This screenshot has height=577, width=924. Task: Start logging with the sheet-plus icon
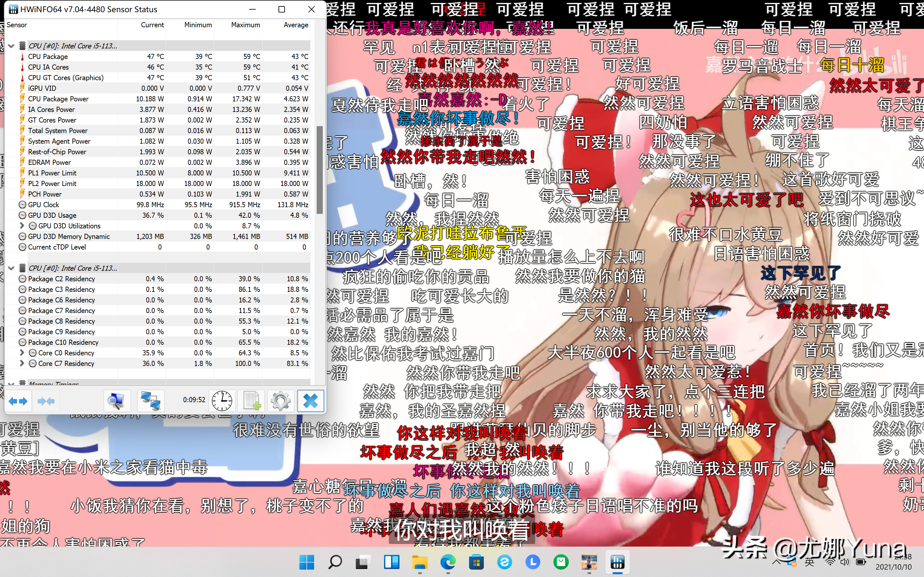click(252, 401)
